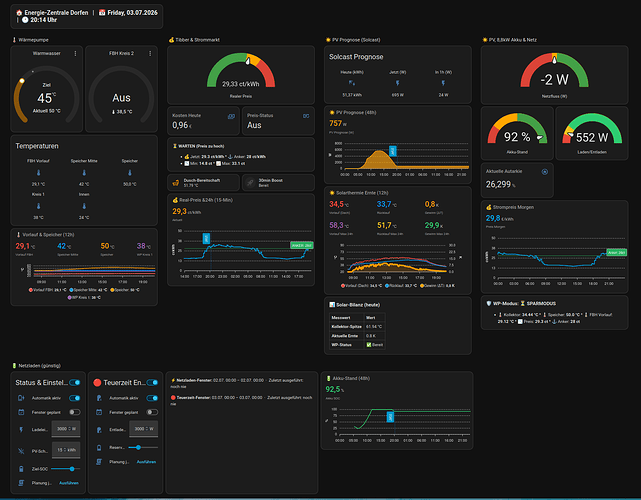Click Ausführen in Status & Einstel... card
The width and height of the screenshot is (641, 500).
69,483
